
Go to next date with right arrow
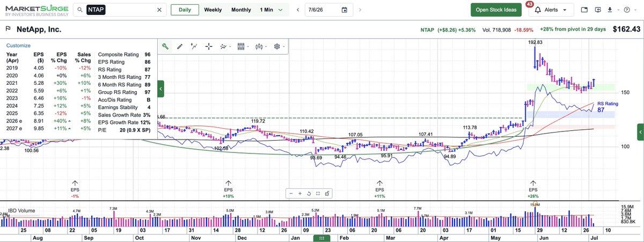coord(359,10)
